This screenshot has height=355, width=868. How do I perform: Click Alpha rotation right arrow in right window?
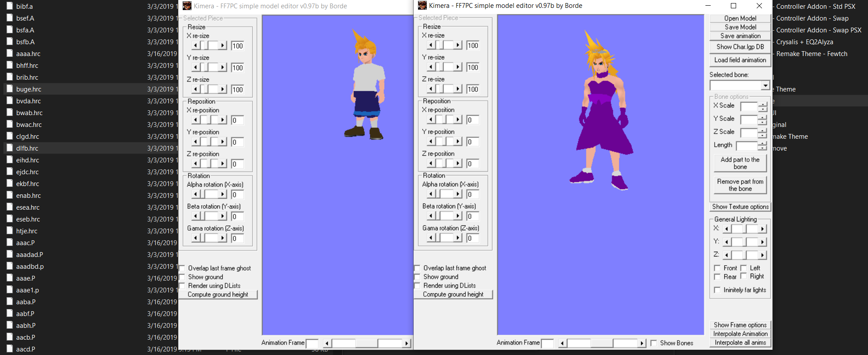click(x=458, y=194)
